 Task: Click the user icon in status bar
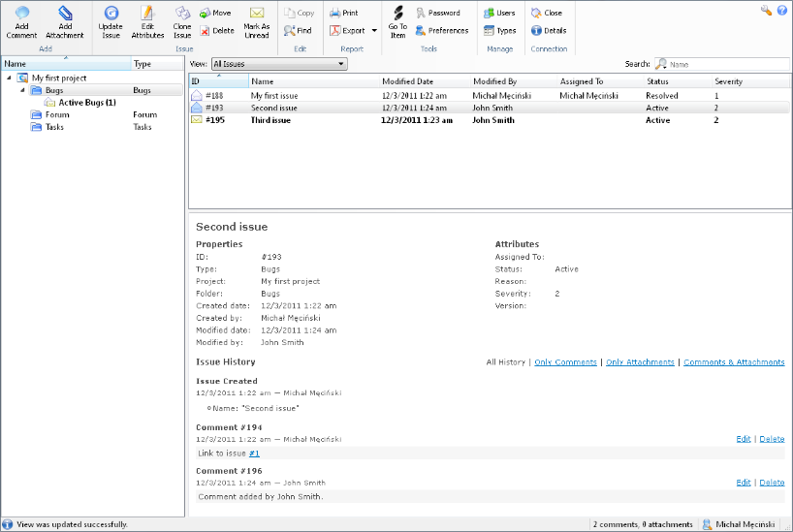point(707,524)
